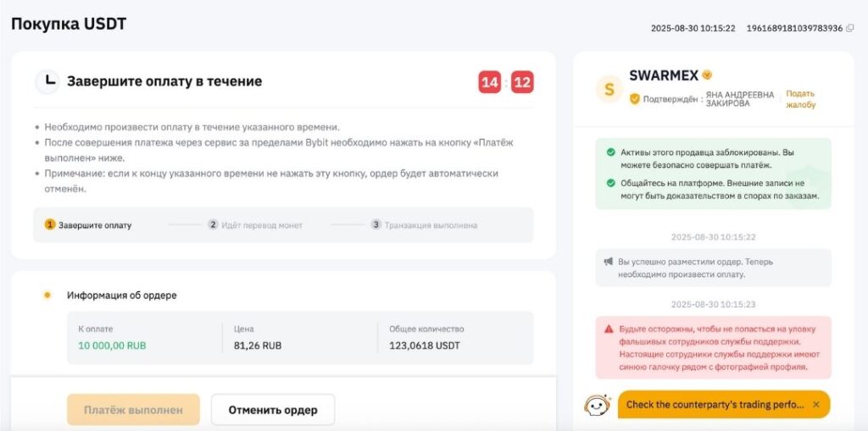Click the green check beside Общайтесь на платформе
The image size is (868, 431).
pos(610,183)
